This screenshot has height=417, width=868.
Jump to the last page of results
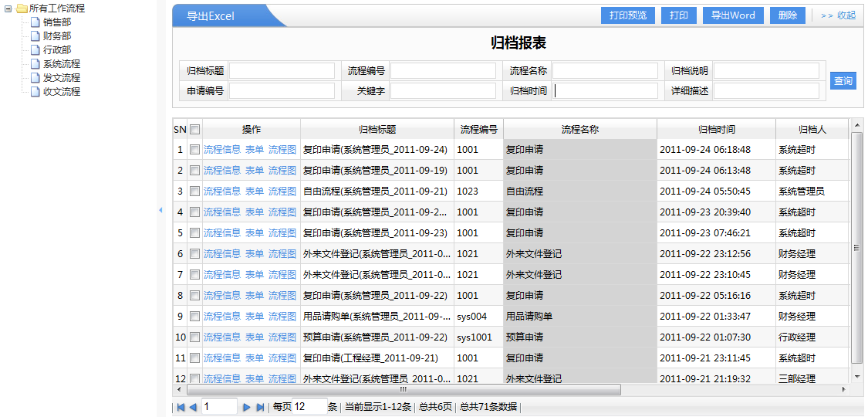[x=260, y=407]
